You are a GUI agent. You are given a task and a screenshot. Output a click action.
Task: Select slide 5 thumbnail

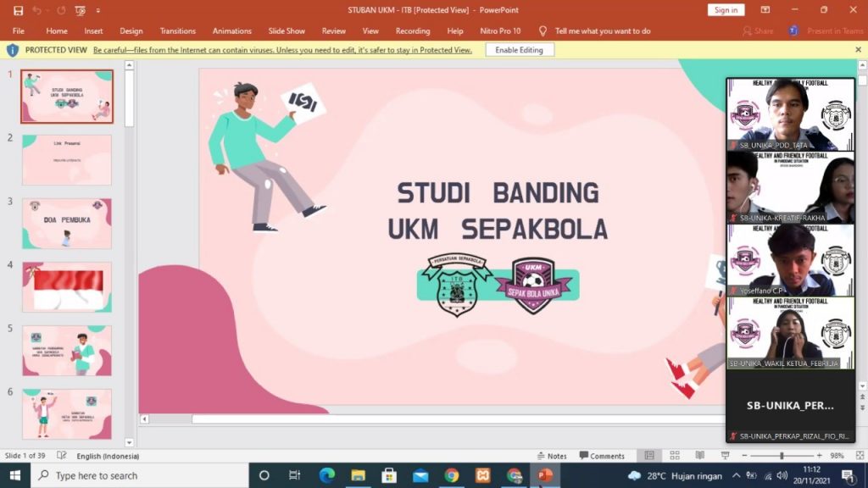pos(67,351)
